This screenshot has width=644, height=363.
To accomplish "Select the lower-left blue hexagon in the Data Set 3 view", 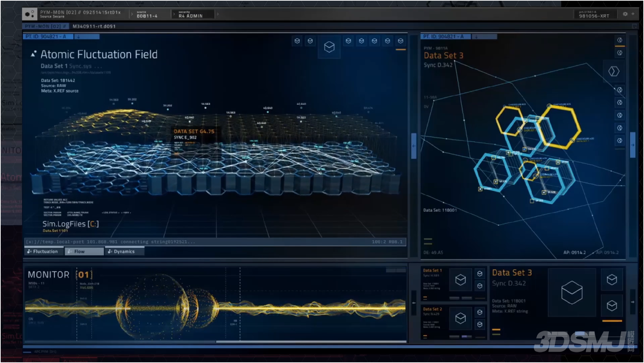I will tap(494, 172).
